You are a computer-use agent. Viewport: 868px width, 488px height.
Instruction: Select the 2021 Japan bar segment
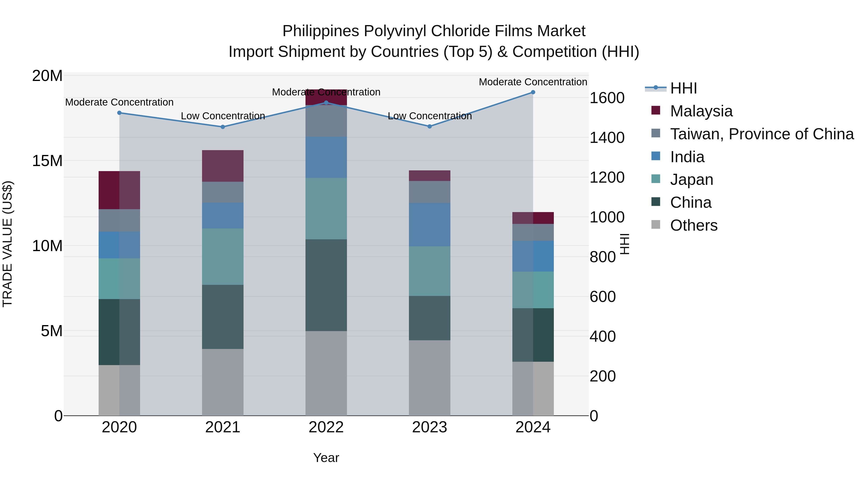(x=223, y=257)
